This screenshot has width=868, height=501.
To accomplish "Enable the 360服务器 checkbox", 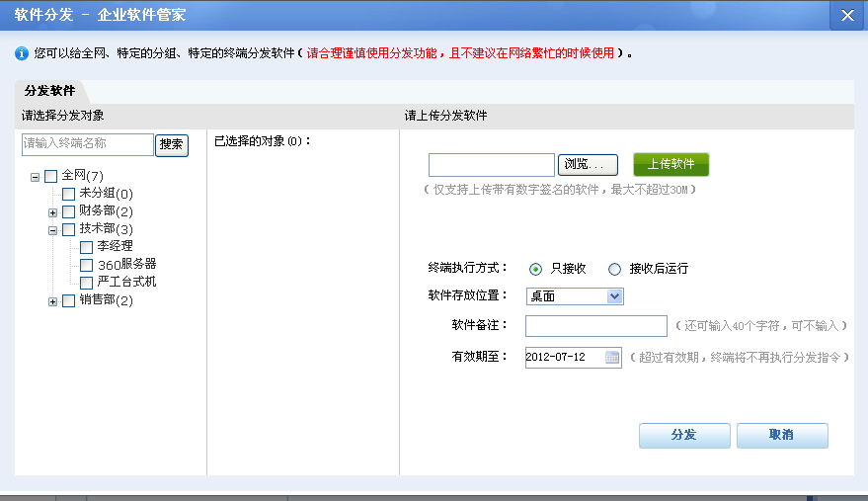I will click(87, 265).
